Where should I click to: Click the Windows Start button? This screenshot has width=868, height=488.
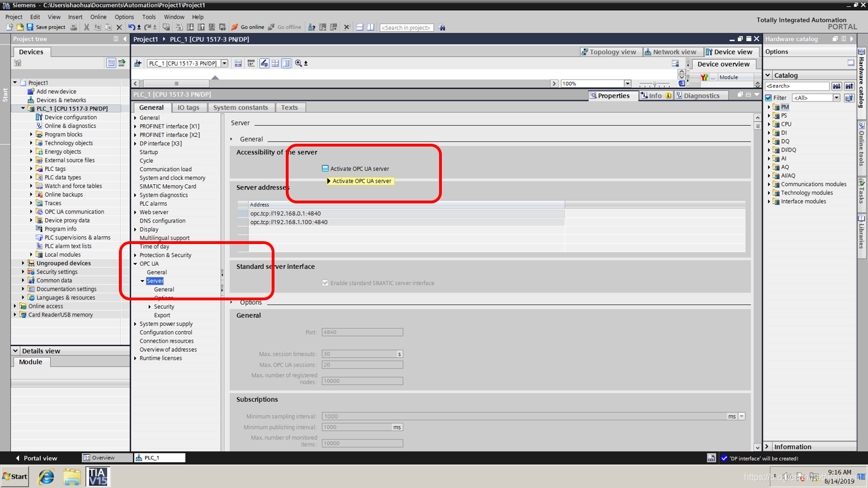tap(15, 477)
